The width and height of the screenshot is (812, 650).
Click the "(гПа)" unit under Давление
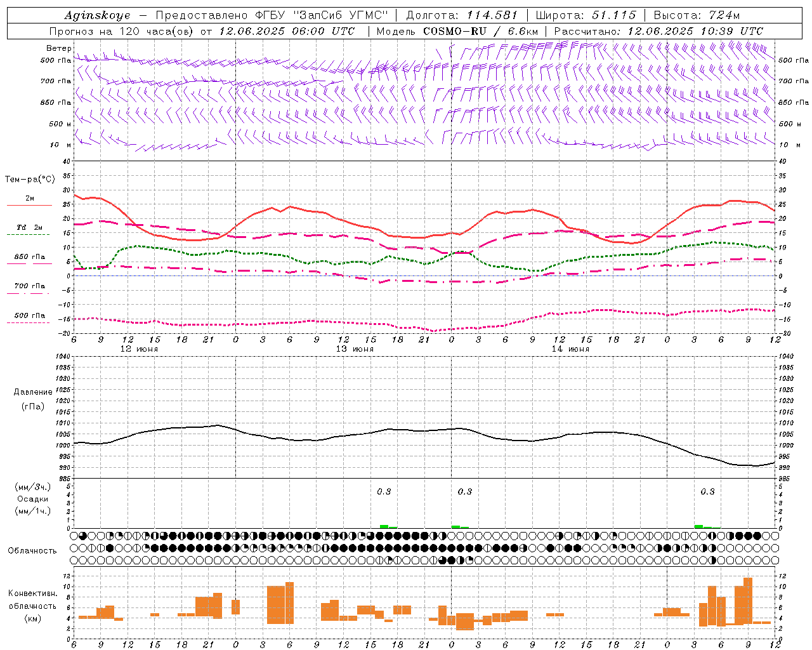pos(32,406)
